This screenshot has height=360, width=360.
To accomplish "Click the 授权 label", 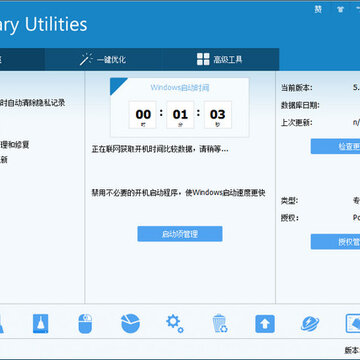I will (x=289, y=218).
